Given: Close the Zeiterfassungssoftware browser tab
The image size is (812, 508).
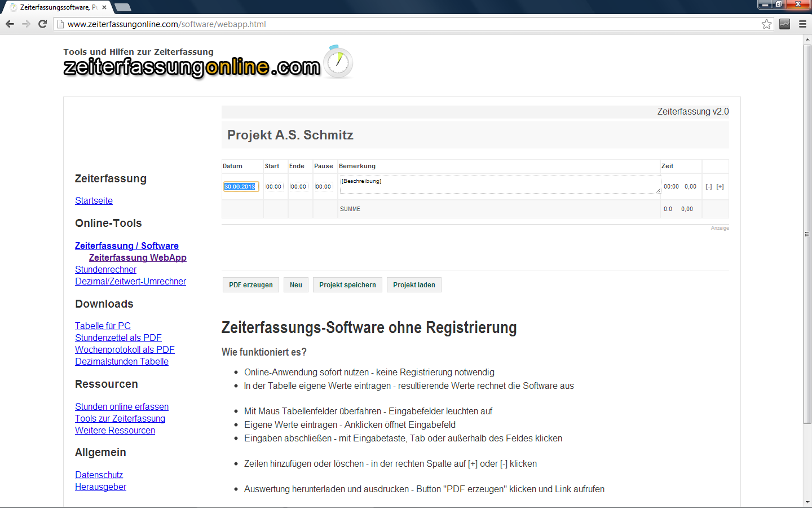Looking at the screenshot, I should click(x=104, y=7).
